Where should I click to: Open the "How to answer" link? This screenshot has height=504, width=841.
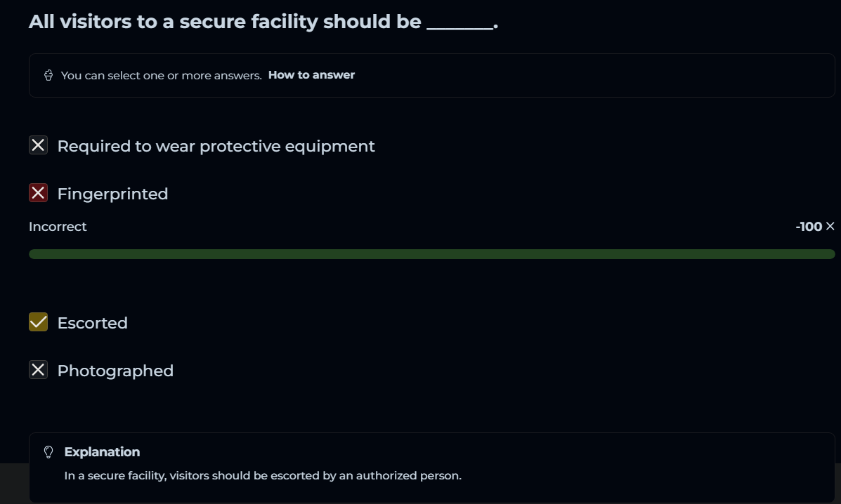tap(311, 75)
